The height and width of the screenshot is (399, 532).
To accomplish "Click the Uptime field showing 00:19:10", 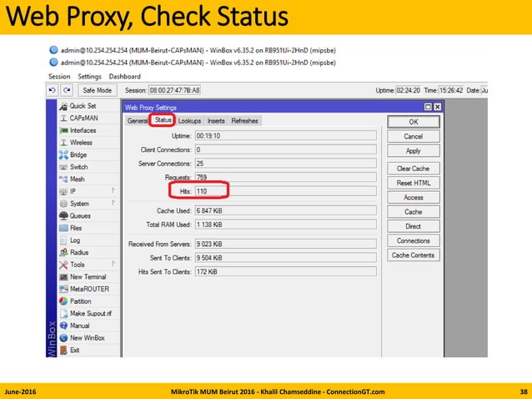I will (x=286, y=136).
